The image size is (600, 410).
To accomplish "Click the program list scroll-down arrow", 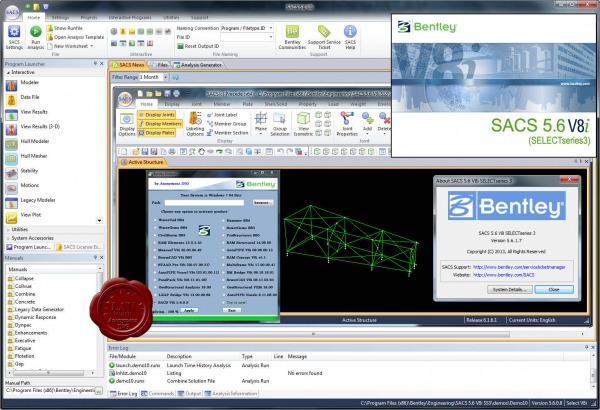I will point(99,221).
